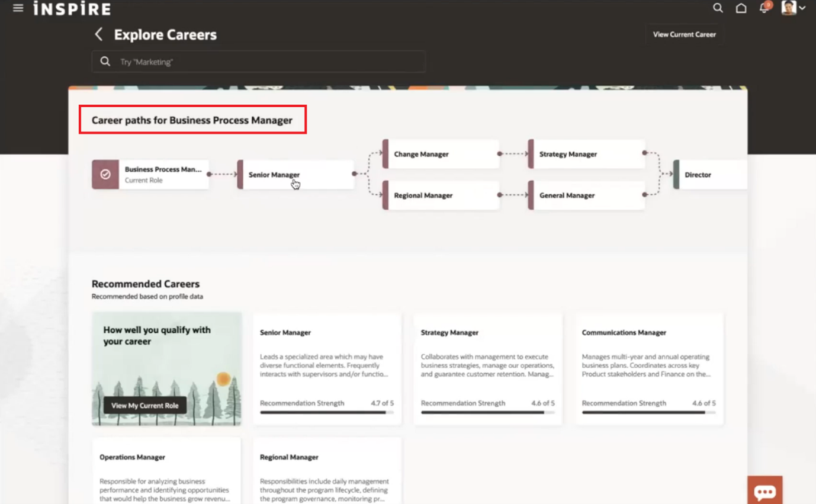
Task: Open the notifications bell
Action: click(764, 8)
